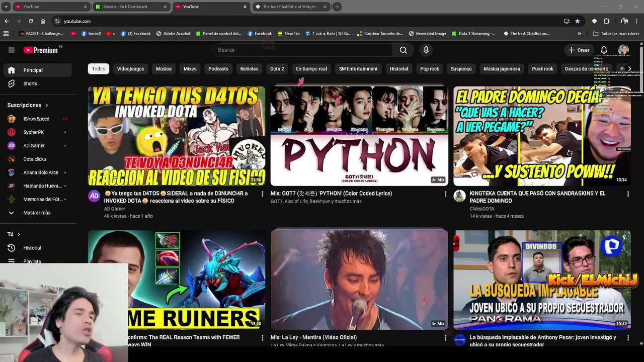This screenshot has height=362, width=644.
Task: Open the YouTube hamburger guide menu
Action: [x=11, y=50]
